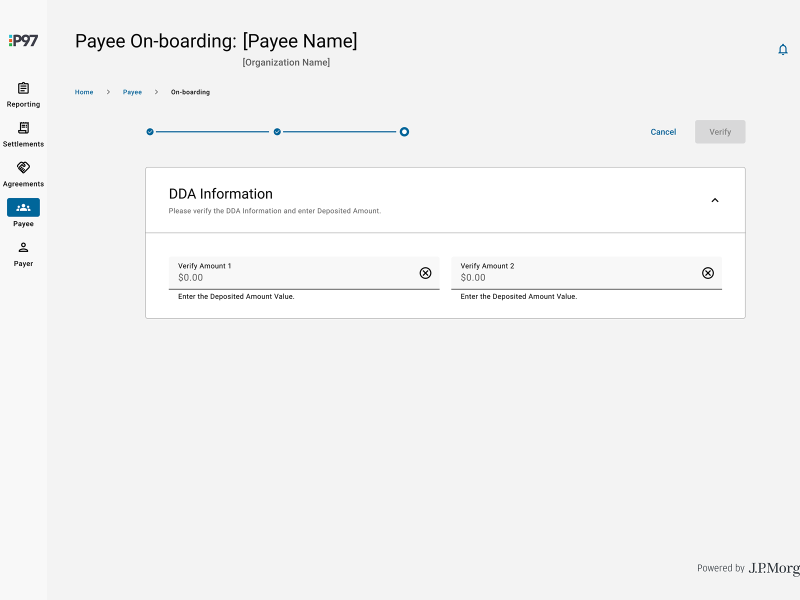800x600 pixels.
Task: Select the Agreements sidebar icon
Action: pyautogui.click(x=23, y=170)
